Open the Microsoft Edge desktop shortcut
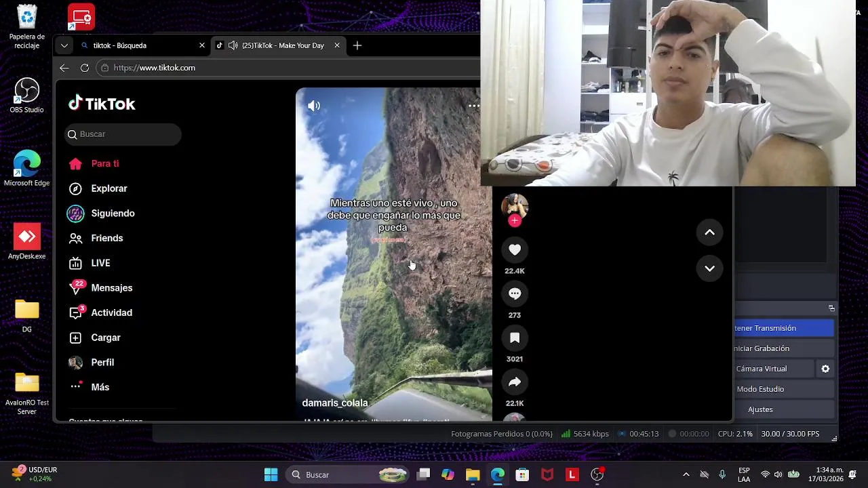868x488 pixels. coord(27,169)
